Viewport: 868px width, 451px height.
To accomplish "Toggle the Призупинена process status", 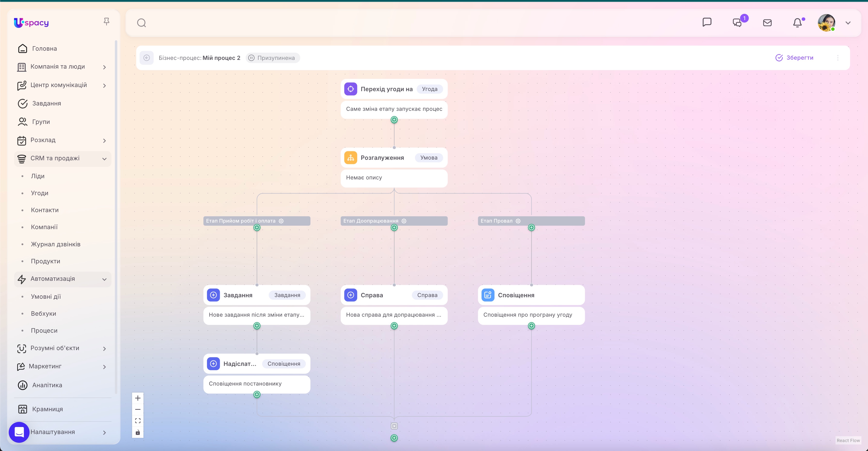I will coord(272,58).
